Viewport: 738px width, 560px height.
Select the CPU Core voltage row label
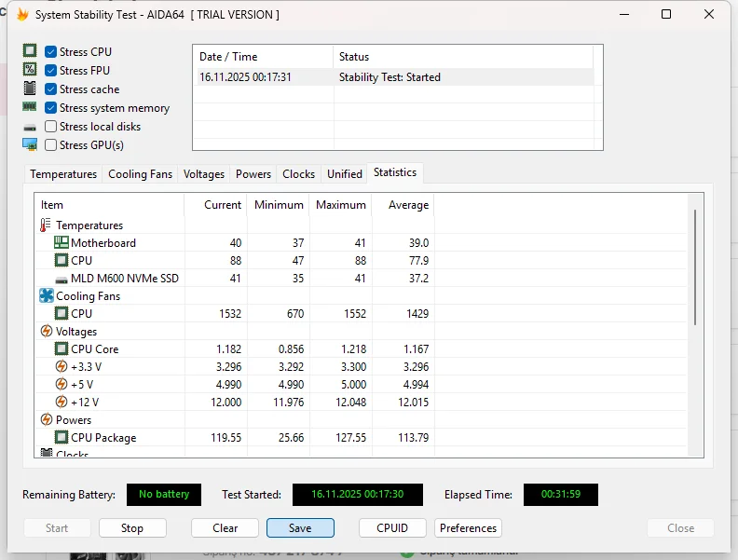[x=95, y=349]
